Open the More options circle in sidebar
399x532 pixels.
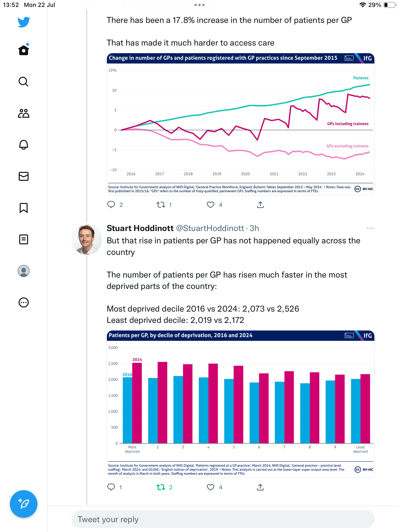pos(24,302)
